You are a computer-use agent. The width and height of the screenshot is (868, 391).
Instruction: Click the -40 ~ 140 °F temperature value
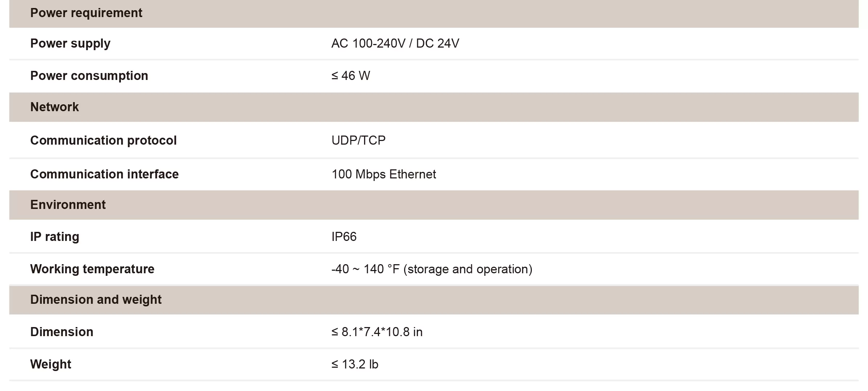[432, 269]
